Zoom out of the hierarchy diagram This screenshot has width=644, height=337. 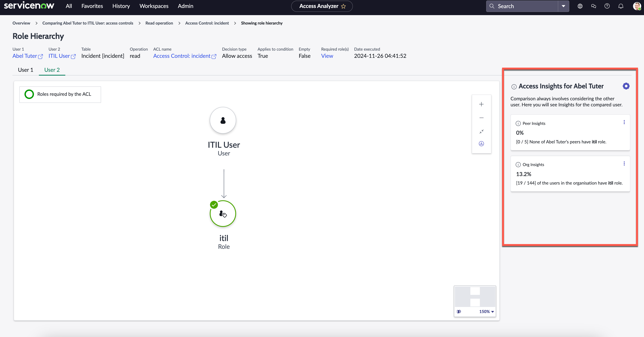481,118
